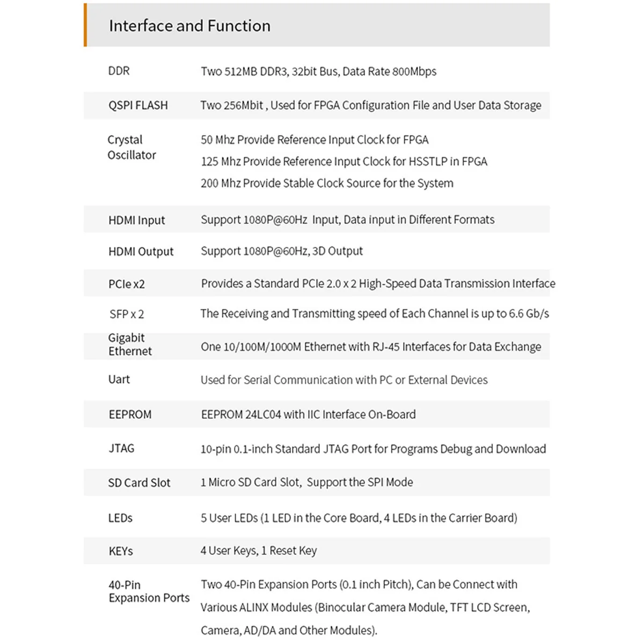Click the 200 Mhz stable clock line
The width and height of the screenshot is (644, 644).
tap(327, 184)
